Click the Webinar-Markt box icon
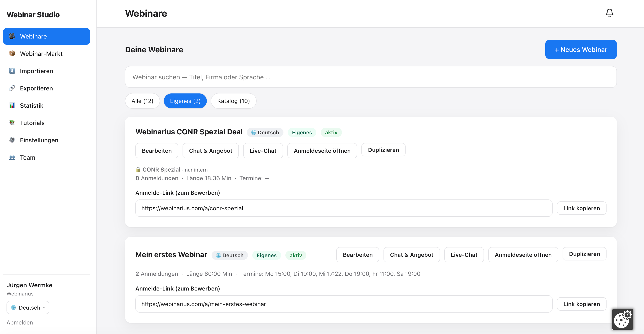The height and width of the screenshot is (334, 644). [x=12, y=53]
